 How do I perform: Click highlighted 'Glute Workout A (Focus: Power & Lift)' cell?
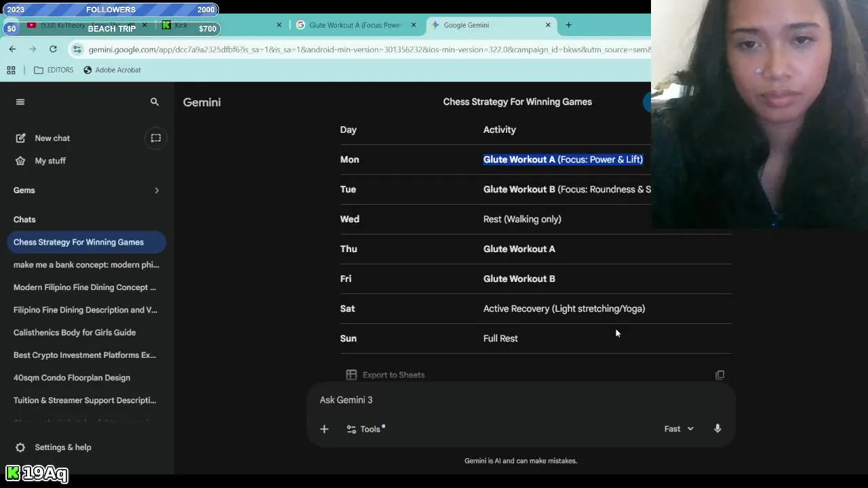pos(563,159)
